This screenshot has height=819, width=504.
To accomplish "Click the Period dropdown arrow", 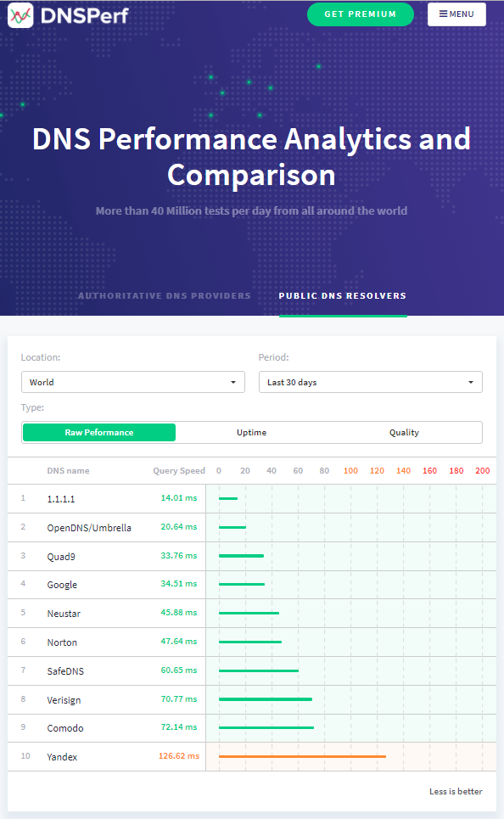I will coord(471,382).
